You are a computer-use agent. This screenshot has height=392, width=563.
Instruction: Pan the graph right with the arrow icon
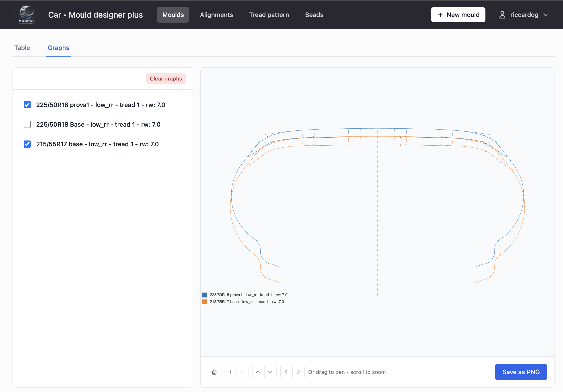click(298, 372)
